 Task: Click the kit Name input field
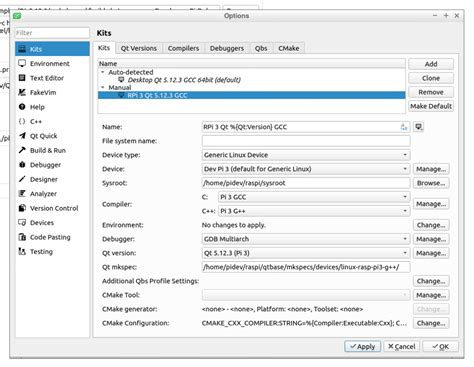coord(306,127)
